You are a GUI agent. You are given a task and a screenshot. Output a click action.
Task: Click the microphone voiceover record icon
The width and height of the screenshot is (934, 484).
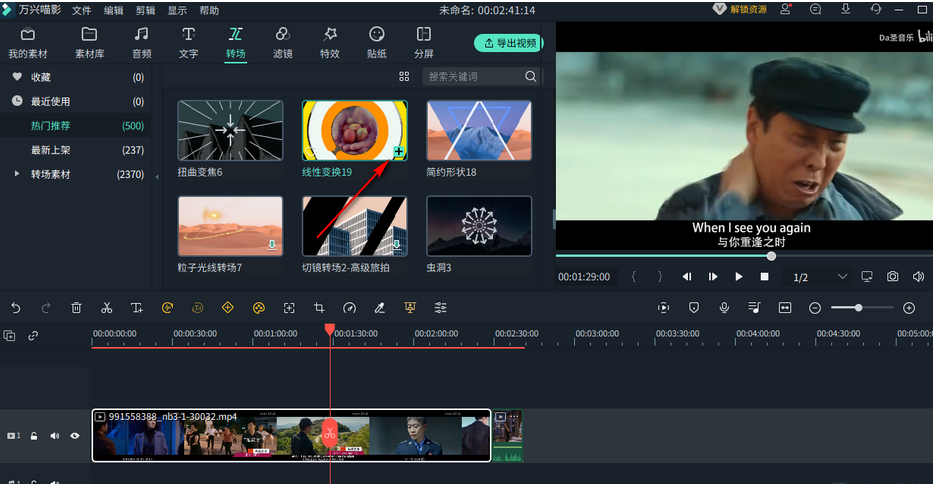point(724,308)
